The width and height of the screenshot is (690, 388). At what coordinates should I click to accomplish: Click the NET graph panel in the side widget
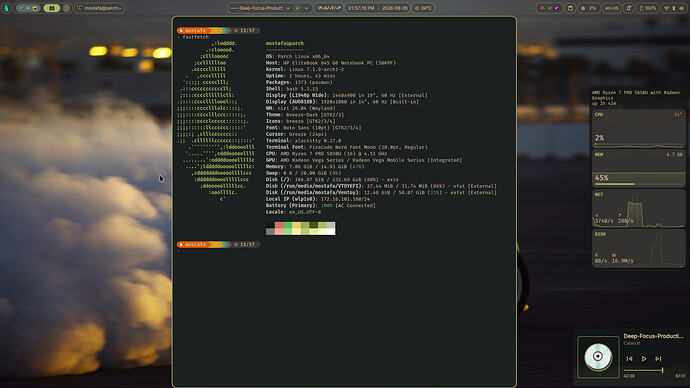[x=639, y=209]
